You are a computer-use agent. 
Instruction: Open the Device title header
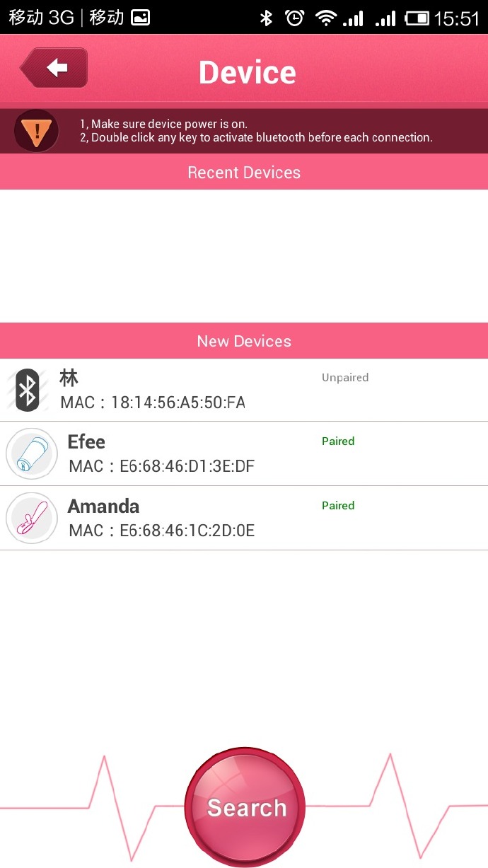coord(248,71)
